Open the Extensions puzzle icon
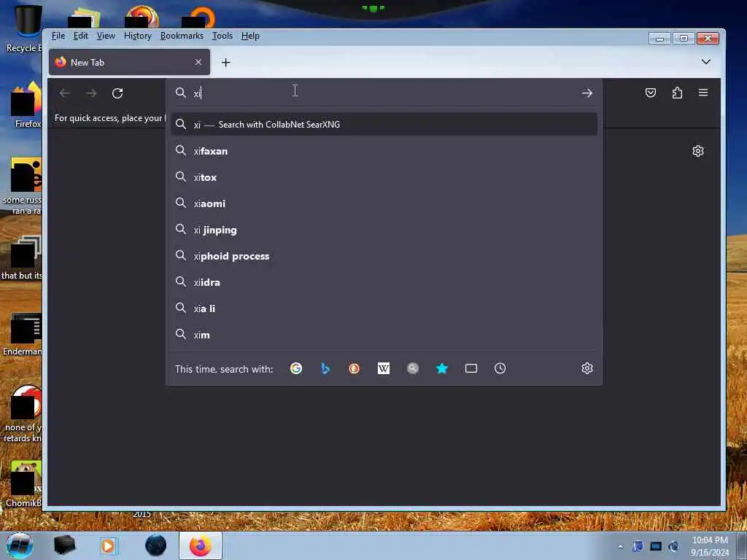The width and height of the screenshot is (747, 560). pos(677,93)
